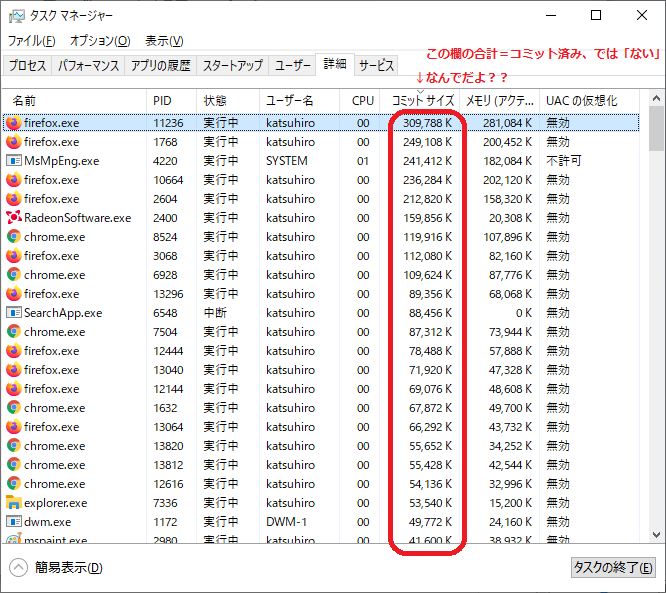Sort by the CPU column header
666x593 pixels.
tap(359, 101)
